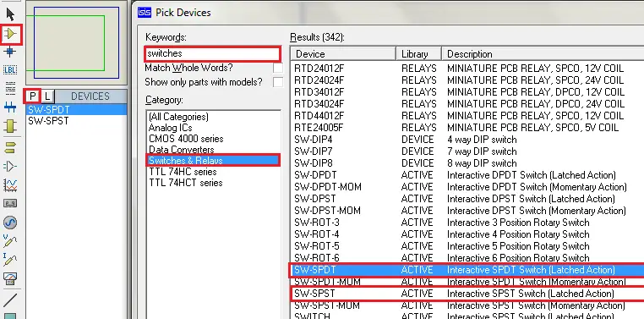Sort results by Description column header

click(x=543, y=54)
